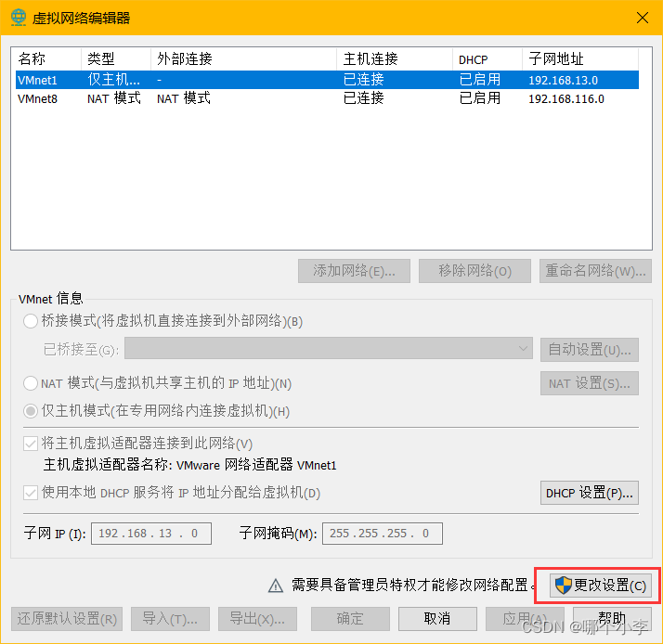Click 还原默认设置(R) button

[67, 619]
